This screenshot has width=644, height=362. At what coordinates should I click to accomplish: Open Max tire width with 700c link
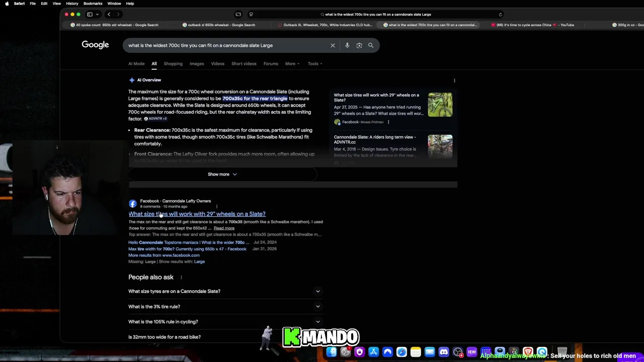(187, 249)
